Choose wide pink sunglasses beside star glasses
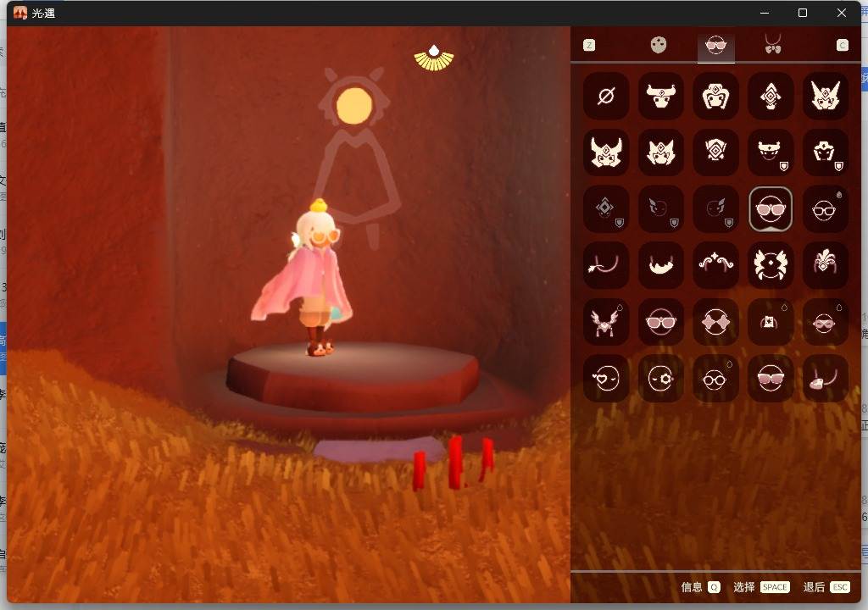 click(661, 322)
